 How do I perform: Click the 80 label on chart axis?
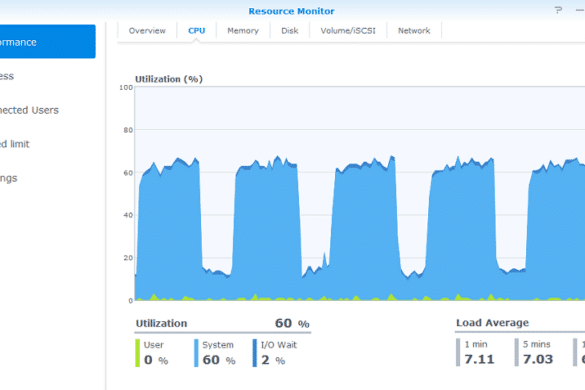[x=128, y=130]
